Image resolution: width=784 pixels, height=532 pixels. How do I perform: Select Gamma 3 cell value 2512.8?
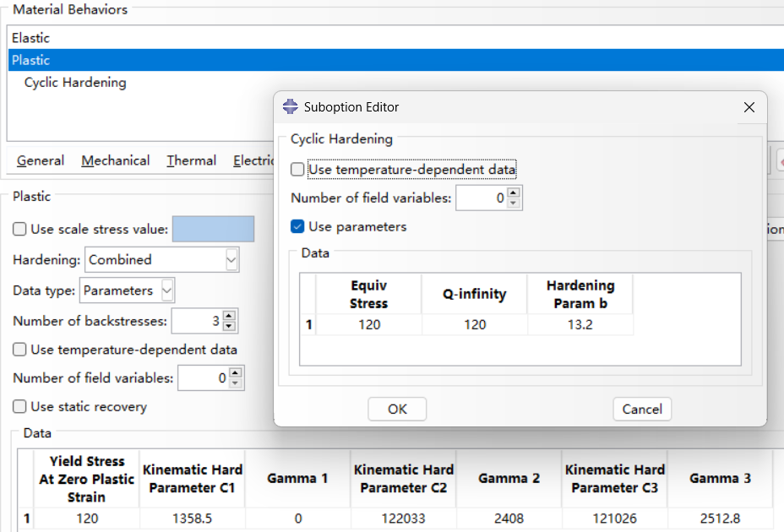(720, 518)
